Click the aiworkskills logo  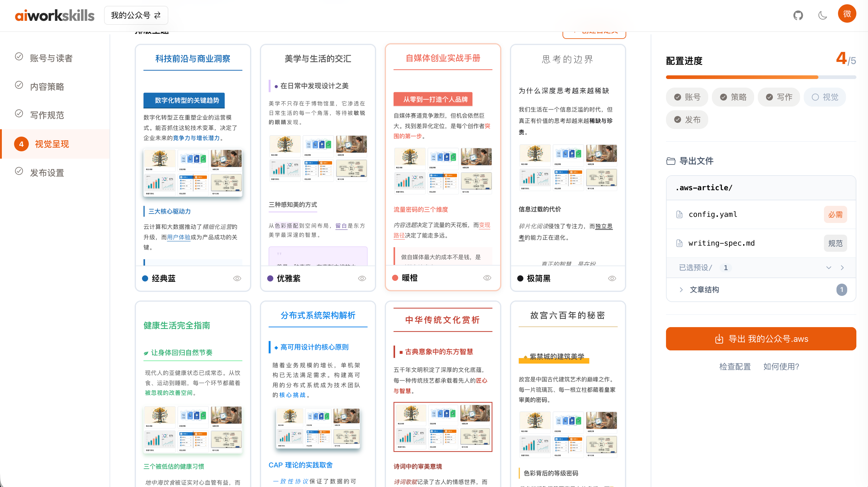click(54, 15)
